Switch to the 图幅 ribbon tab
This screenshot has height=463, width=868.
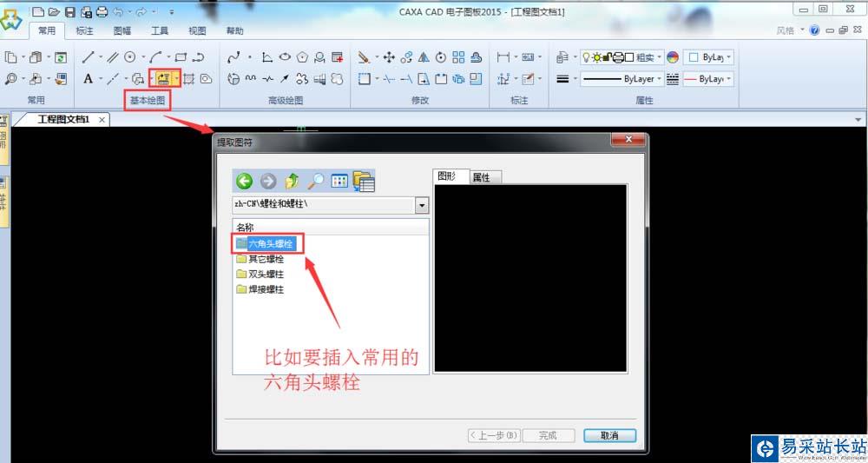[x=122, y=31]
